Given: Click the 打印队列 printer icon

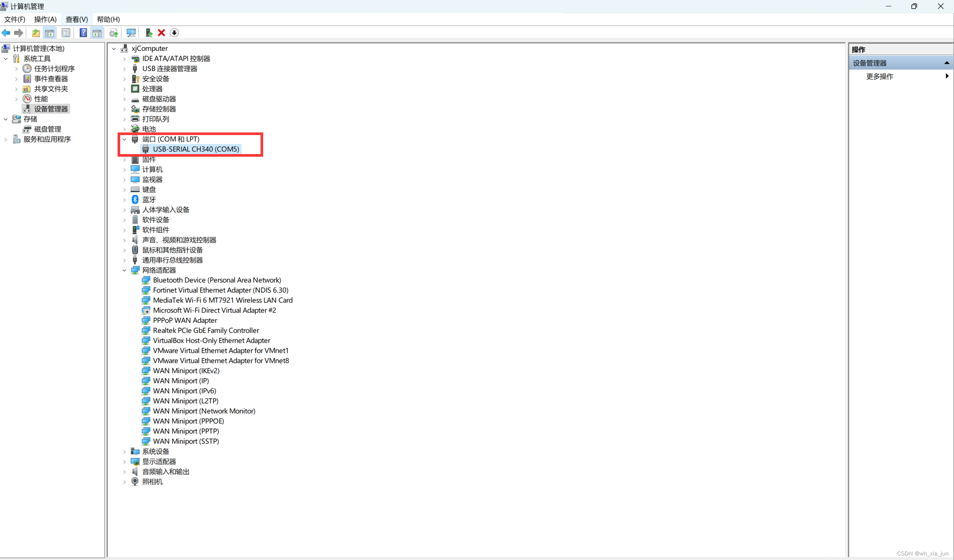Looking at the screenshot, I should coord(135,119).
